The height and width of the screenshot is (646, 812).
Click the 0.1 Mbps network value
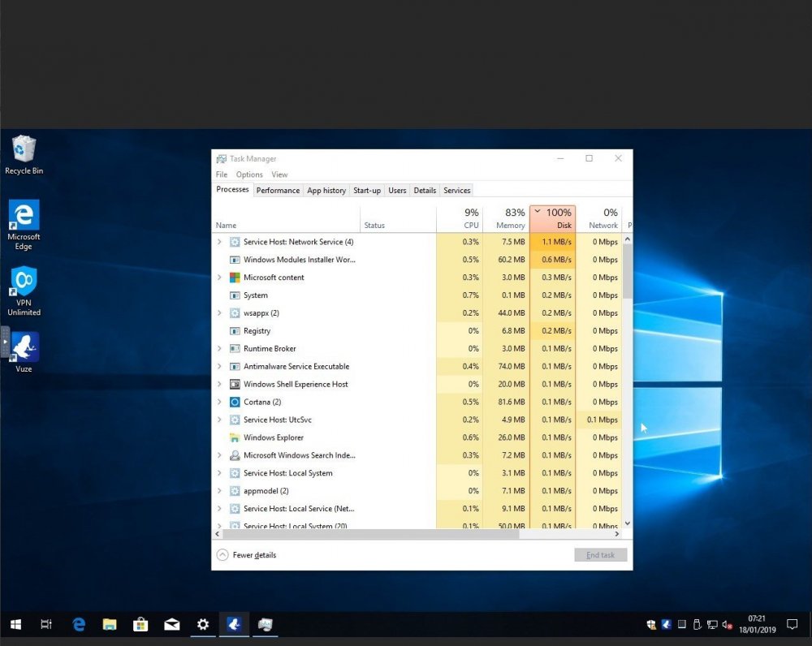pyautogui.click(x=603, y=420)
